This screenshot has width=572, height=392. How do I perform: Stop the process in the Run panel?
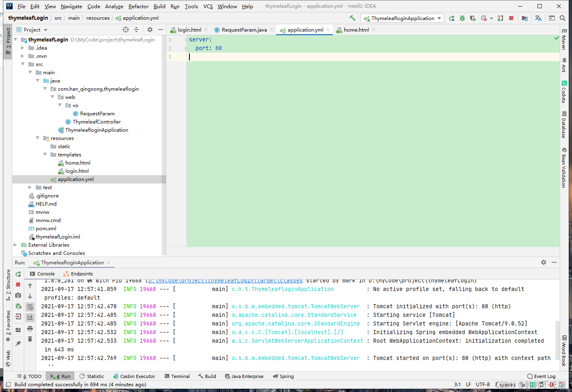click(18, 284)
